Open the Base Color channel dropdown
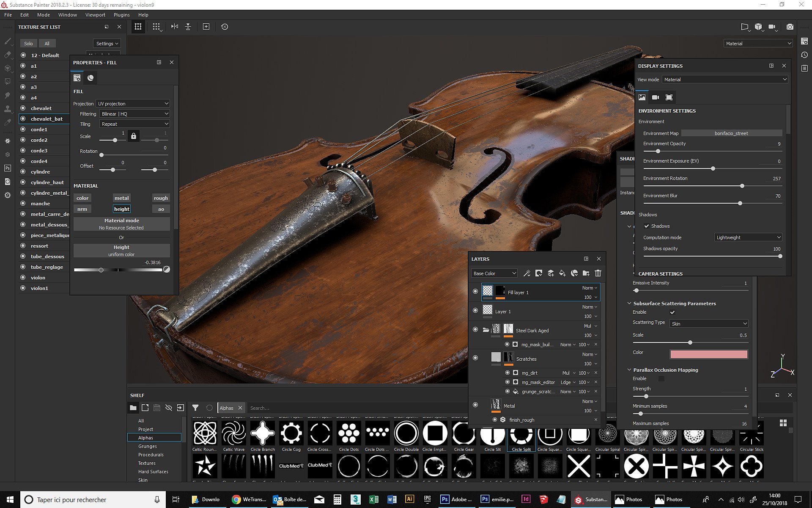 coord(494,273)
